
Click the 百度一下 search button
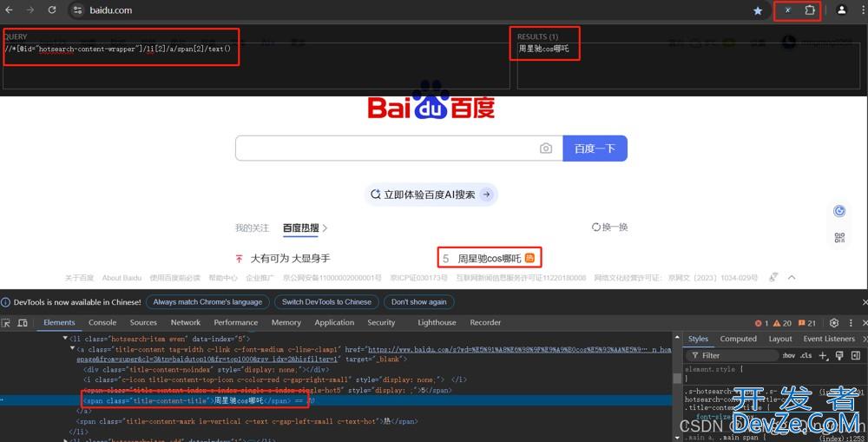point(595,148)
